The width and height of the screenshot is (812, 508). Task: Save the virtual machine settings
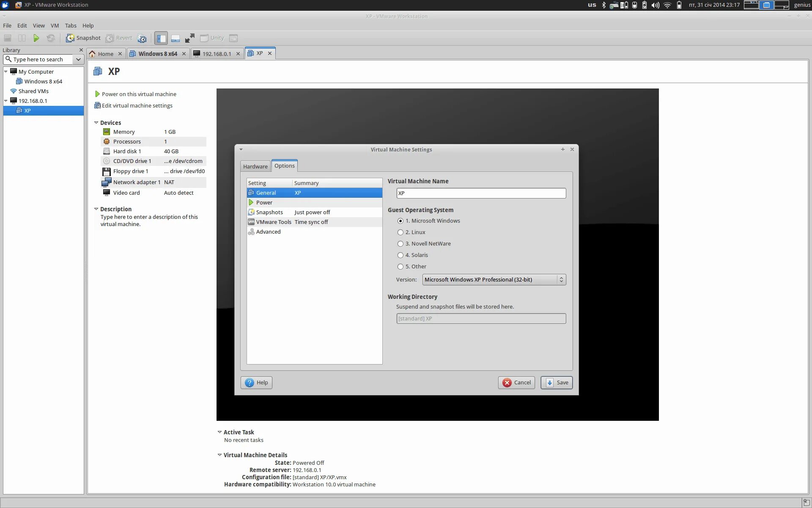(x=557, y=383)
